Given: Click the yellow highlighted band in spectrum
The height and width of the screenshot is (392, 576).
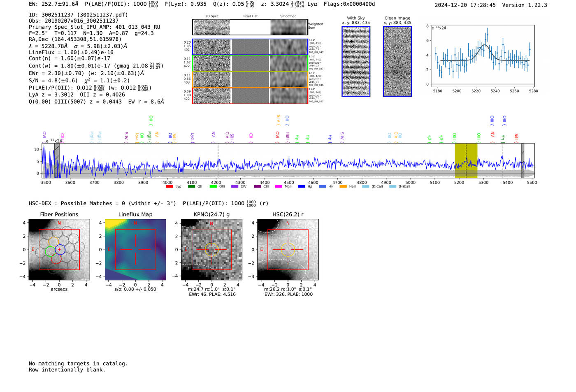Looking at the screenshot, I should 466,161.
